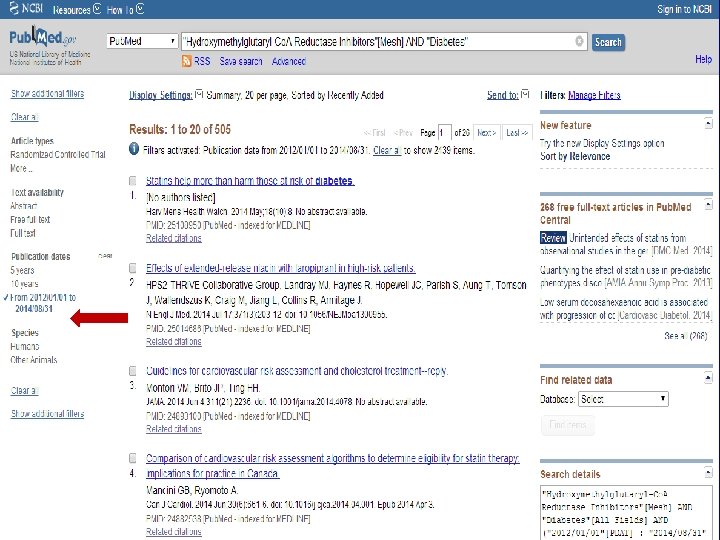Check the box for result 2 extended-release niacin

click(133, 268)
